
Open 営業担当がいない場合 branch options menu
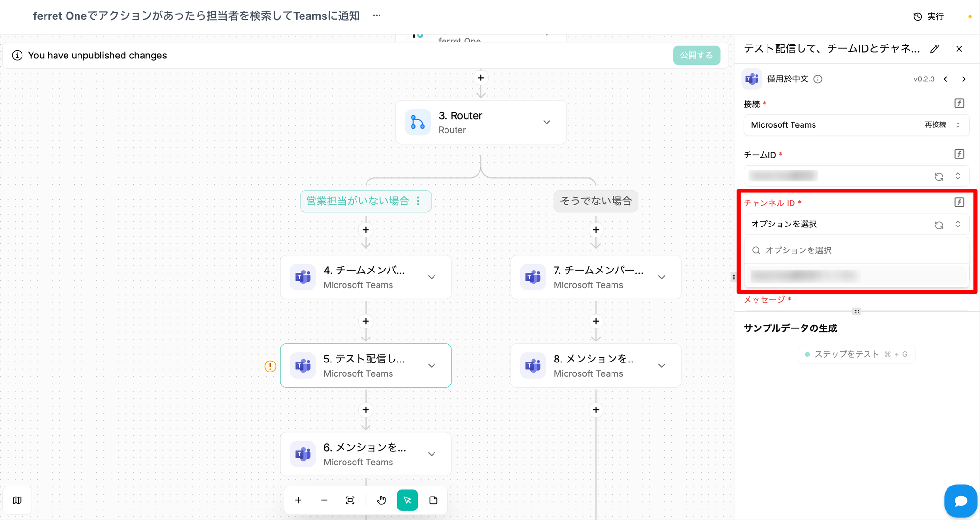(x=418, y=201)
